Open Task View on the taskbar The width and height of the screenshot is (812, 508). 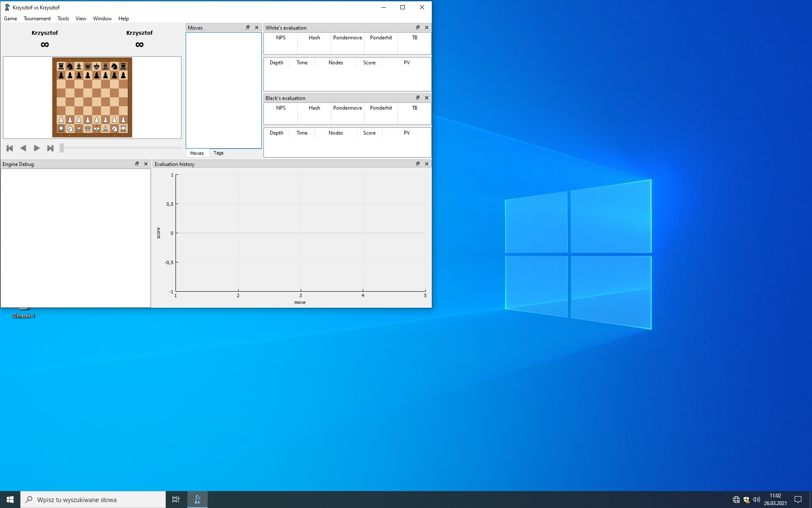[176, 500]
